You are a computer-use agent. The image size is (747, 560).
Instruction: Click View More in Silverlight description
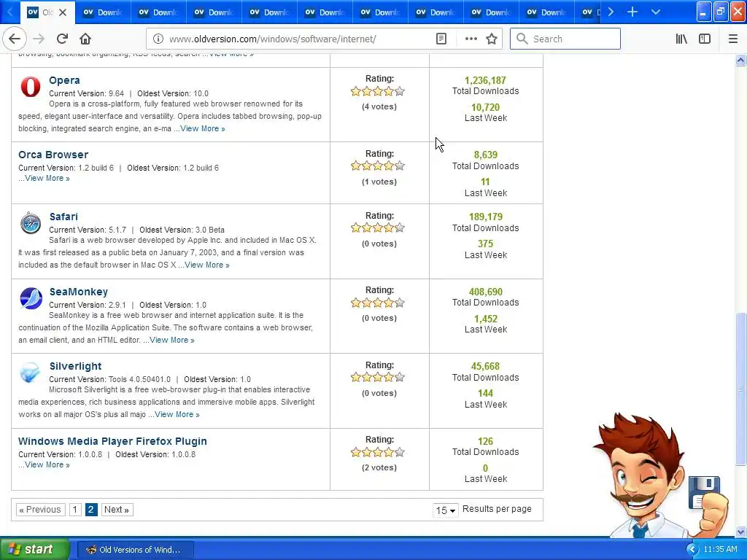177,414
